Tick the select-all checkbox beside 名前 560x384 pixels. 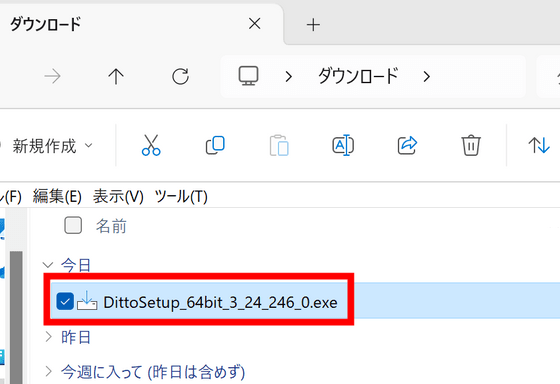pos(73,225)
